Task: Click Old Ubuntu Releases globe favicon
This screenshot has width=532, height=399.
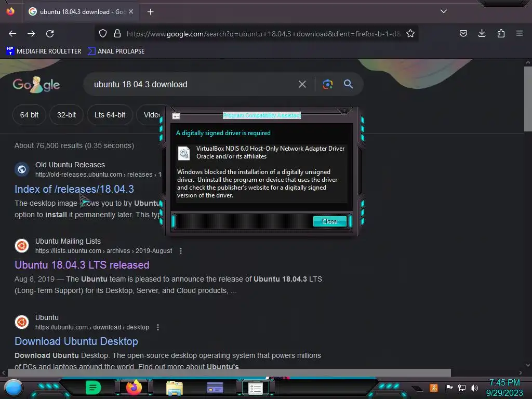Action: pos(22,169)
